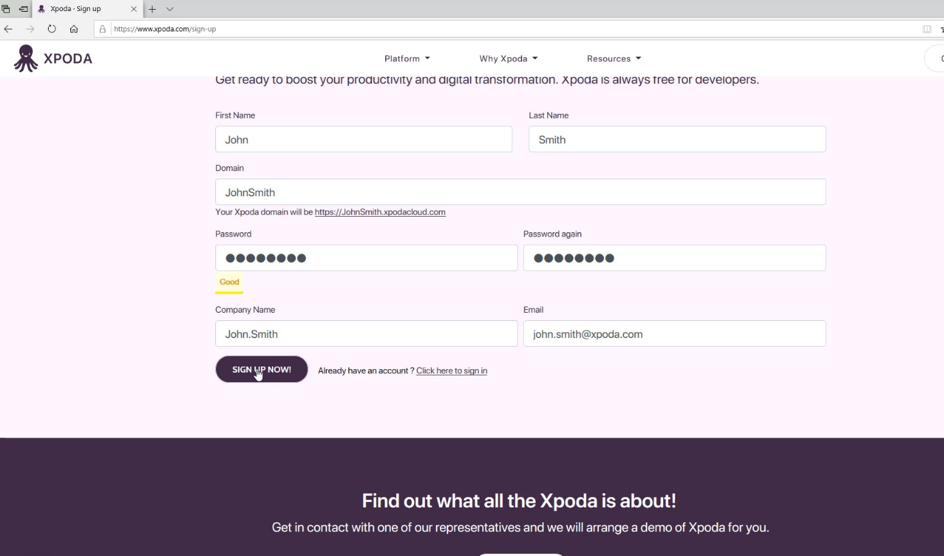The height and width of the screenshot is (556, 944).
Task: Expand the Resources menu
Action: (613, 58)
